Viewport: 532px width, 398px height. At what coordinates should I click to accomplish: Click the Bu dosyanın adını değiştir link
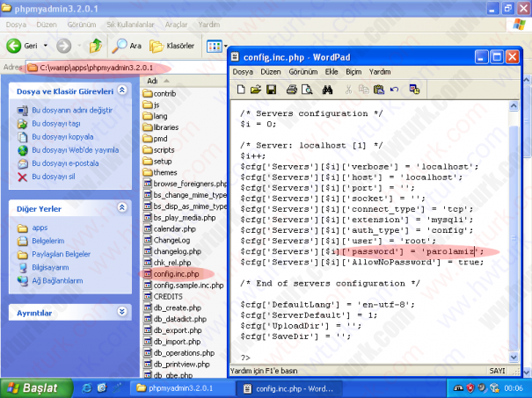(x=72, y=110)
